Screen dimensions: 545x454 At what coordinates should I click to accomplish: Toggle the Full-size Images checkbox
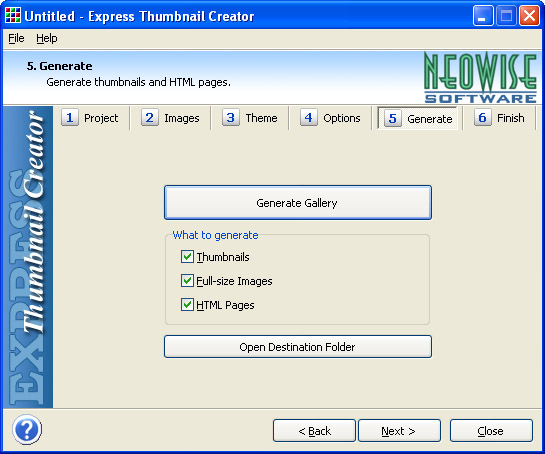(x=187, y=281)
